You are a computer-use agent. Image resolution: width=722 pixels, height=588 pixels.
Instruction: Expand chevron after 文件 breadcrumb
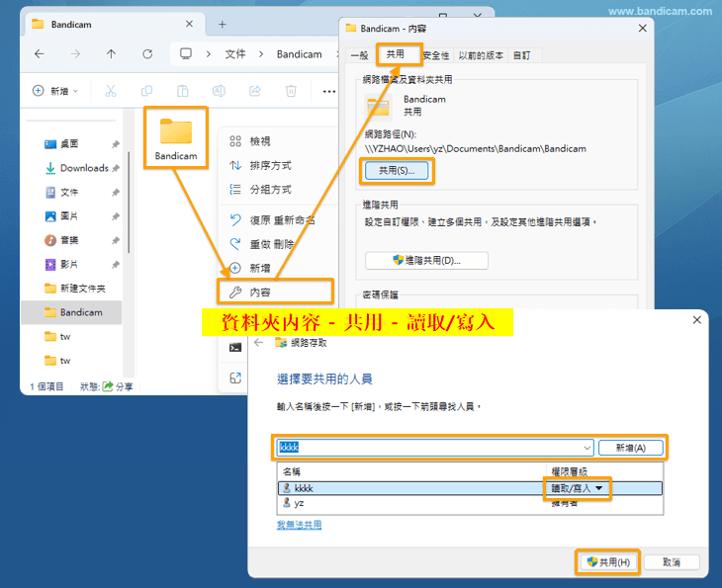tap(261, 54)
